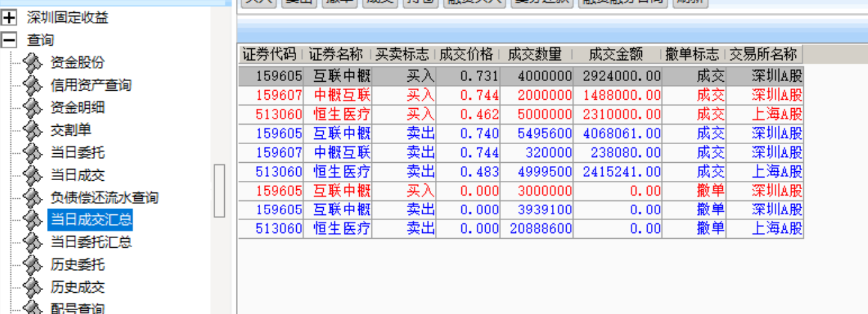Click the icon beside 历史委托
This screenshot has height=314, width=868.
32,264
